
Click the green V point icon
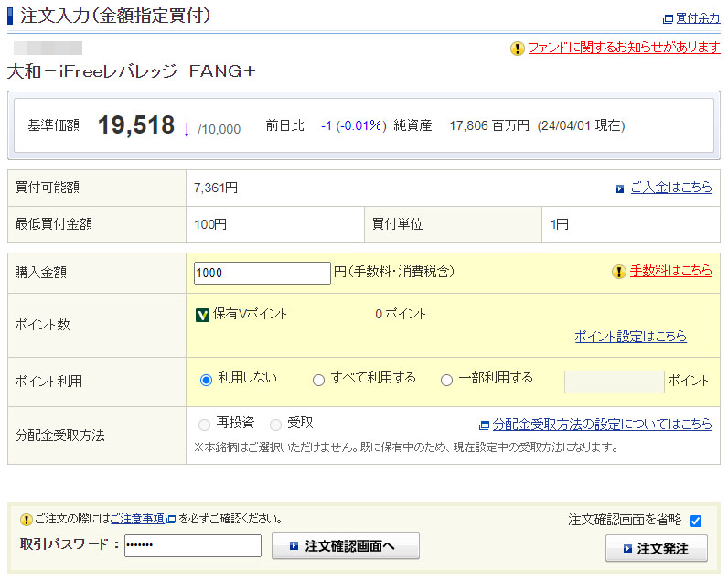(x=203, y=314)
